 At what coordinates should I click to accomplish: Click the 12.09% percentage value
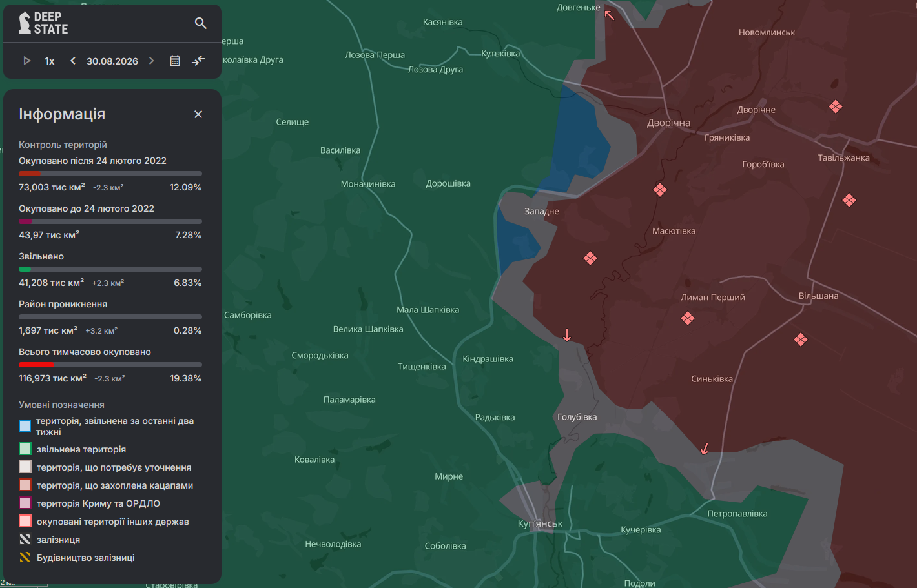185,187
